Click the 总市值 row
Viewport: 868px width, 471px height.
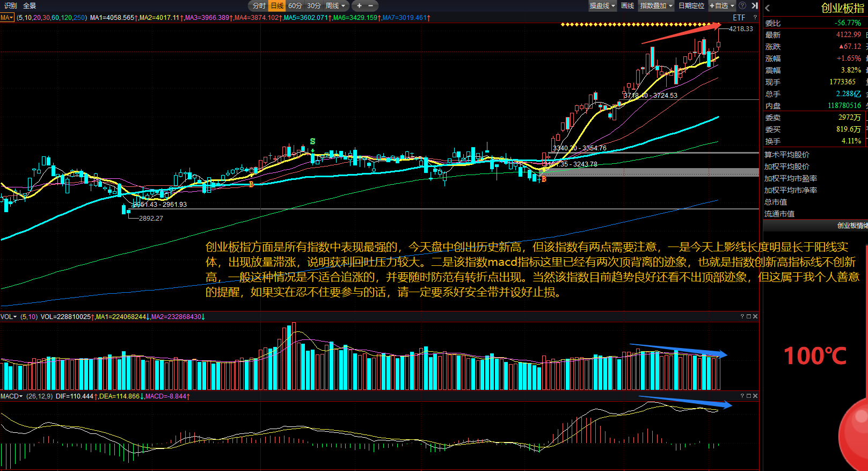(x=815, y=202)
